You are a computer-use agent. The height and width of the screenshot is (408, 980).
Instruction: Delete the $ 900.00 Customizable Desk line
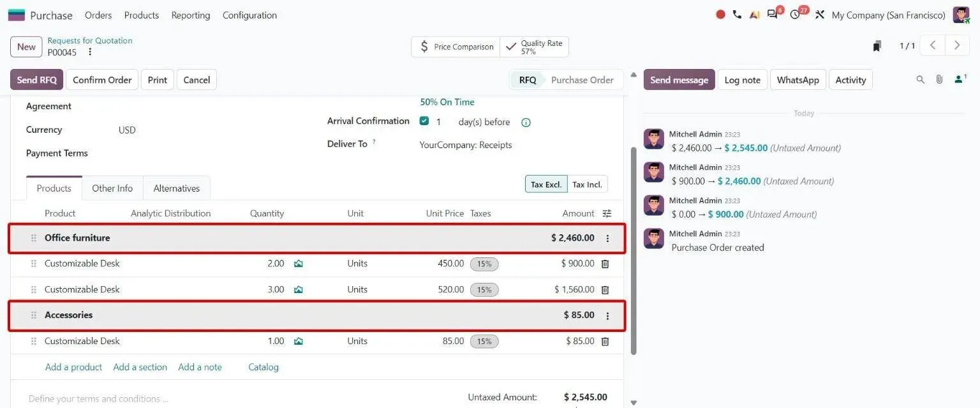(605, 264)
